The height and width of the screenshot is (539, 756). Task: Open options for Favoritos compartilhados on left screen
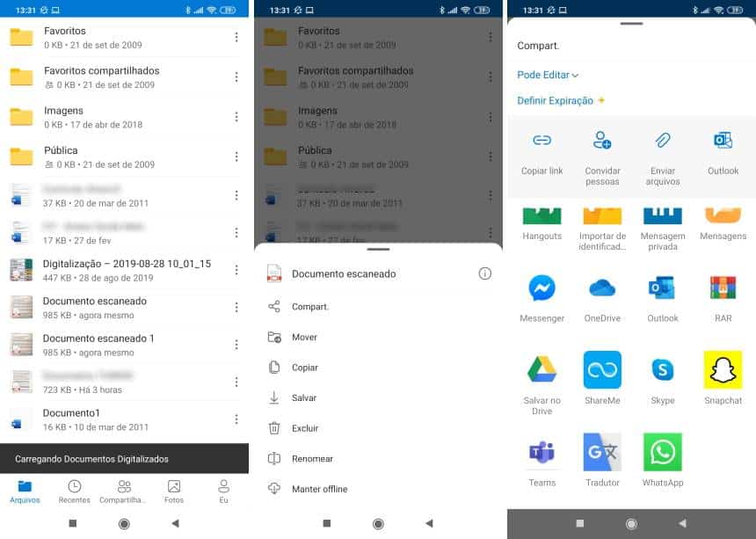(x=236, y=77)
